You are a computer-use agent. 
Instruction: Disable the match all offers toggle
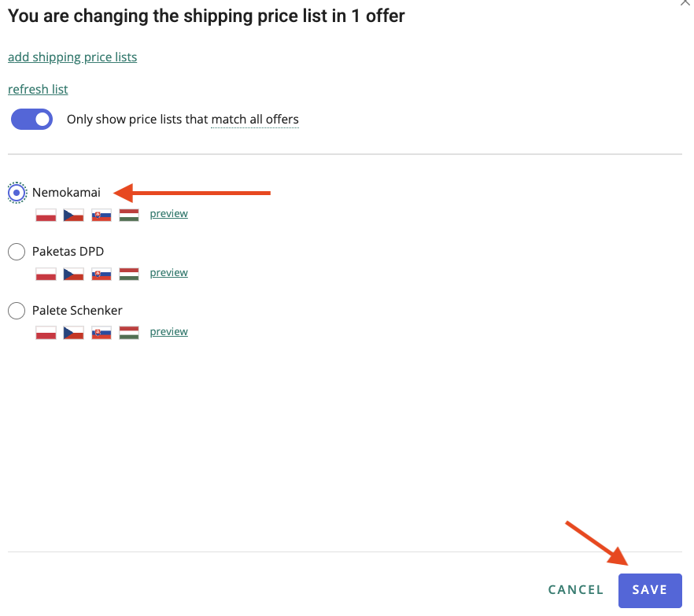pos(32,120)
